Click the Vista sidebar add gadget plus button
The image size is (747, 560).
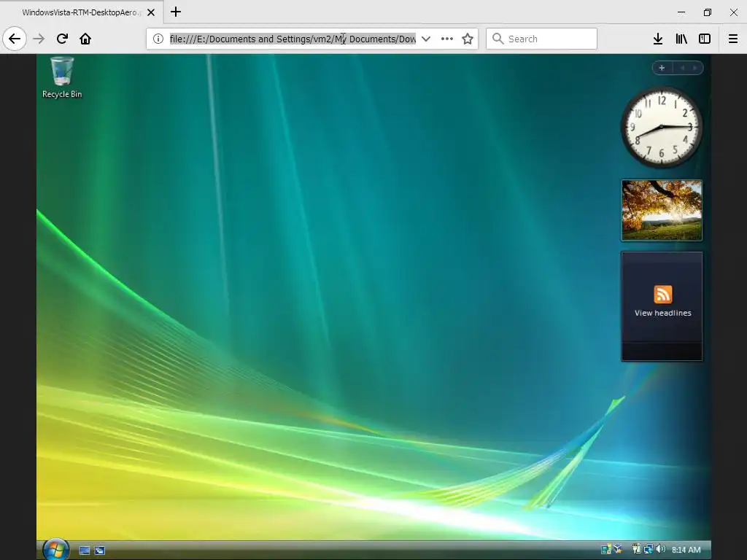click(662, 68)
